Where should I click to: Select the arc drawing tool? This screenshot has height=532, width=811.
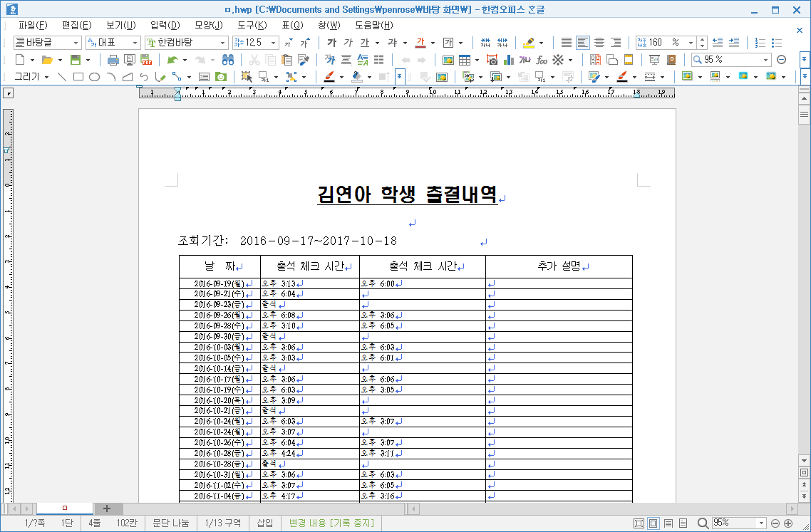coord(110,77)
